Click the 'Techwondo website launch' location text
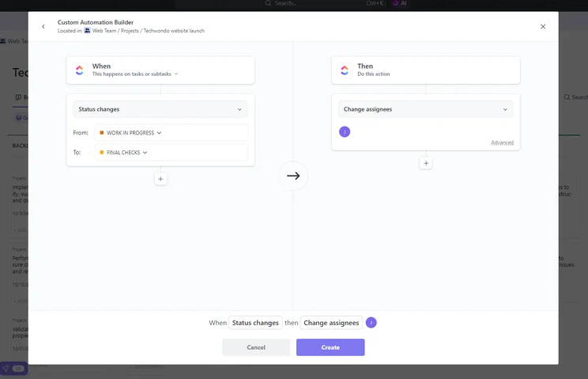The height and width of the screenshot is (379, 588). [x=174, y=31]
